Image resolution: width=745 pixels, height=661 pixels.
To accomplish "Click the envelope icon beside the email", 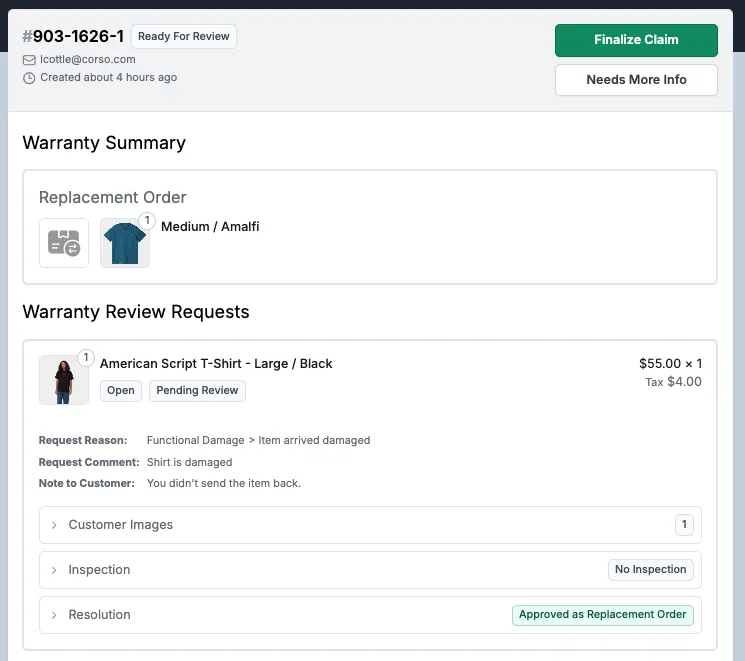I will (x=29, y=59).
